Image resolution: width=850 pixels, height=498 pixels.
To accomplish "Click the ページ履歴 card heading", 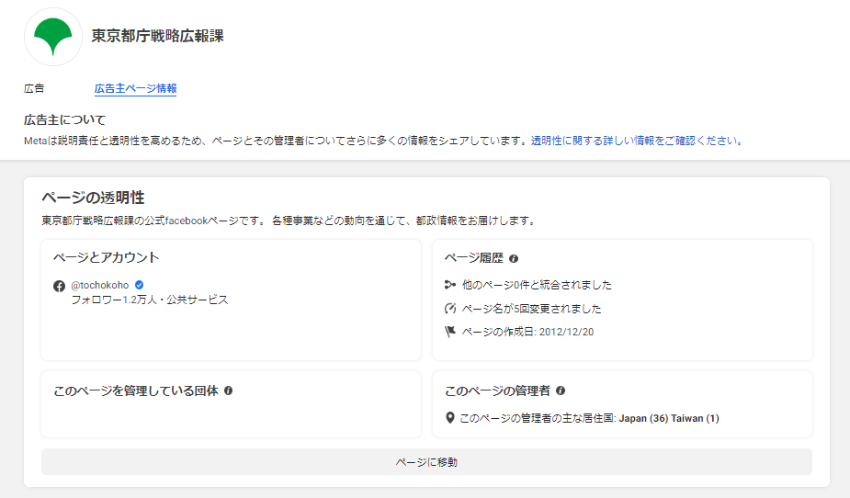I will pos(474,258).
